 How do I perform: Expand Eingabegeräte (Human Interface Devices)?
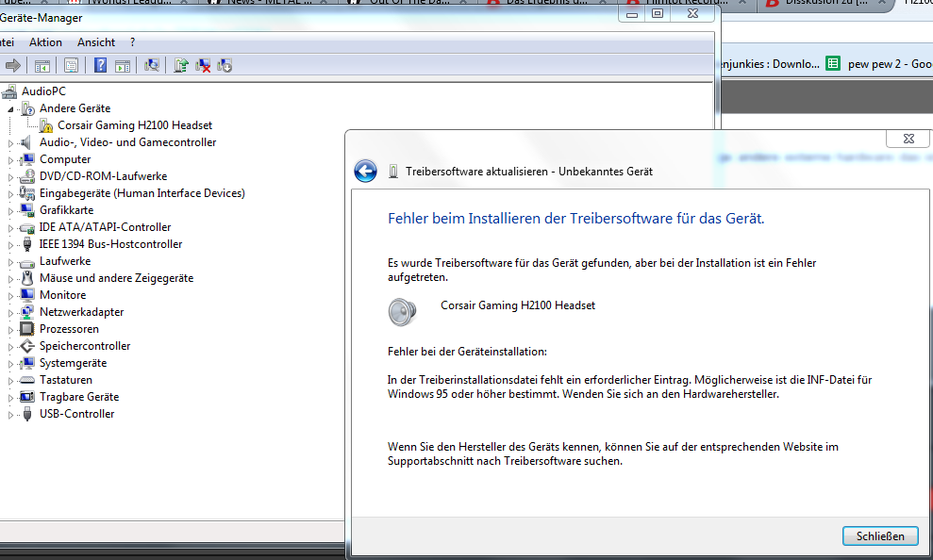tap(10, 194)
